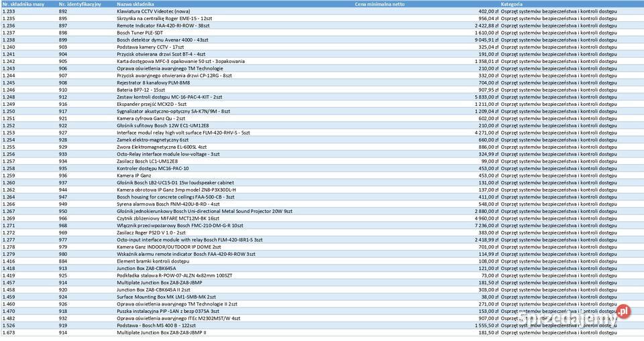Click the price '4 960,00 zł'

click(x=487, y=218)
